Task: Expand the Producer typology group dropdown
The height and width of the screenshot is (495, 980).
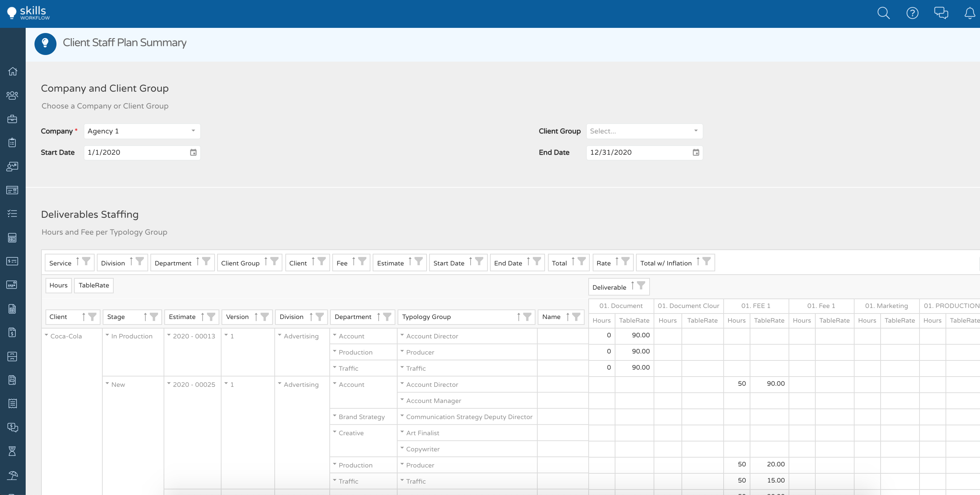Action: (x=402, y=351)
